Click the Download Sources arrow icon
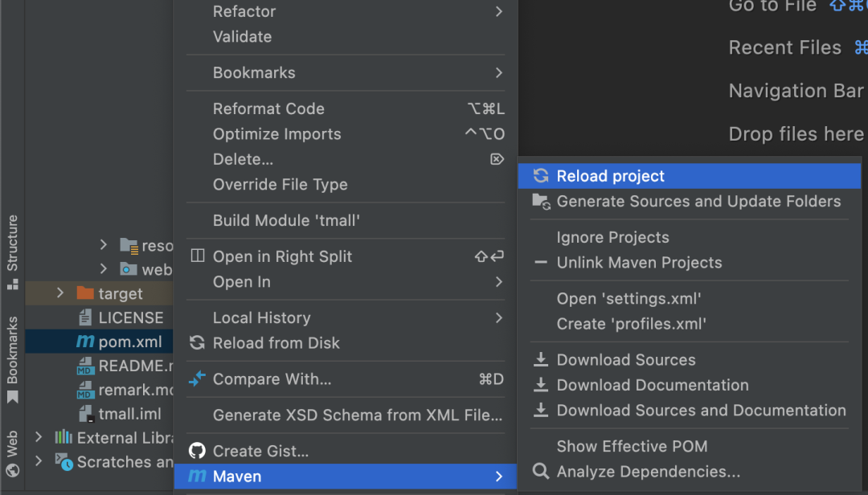Image resolution: width=868 pixels, height=495 pixels. click(x=541, y=360)
